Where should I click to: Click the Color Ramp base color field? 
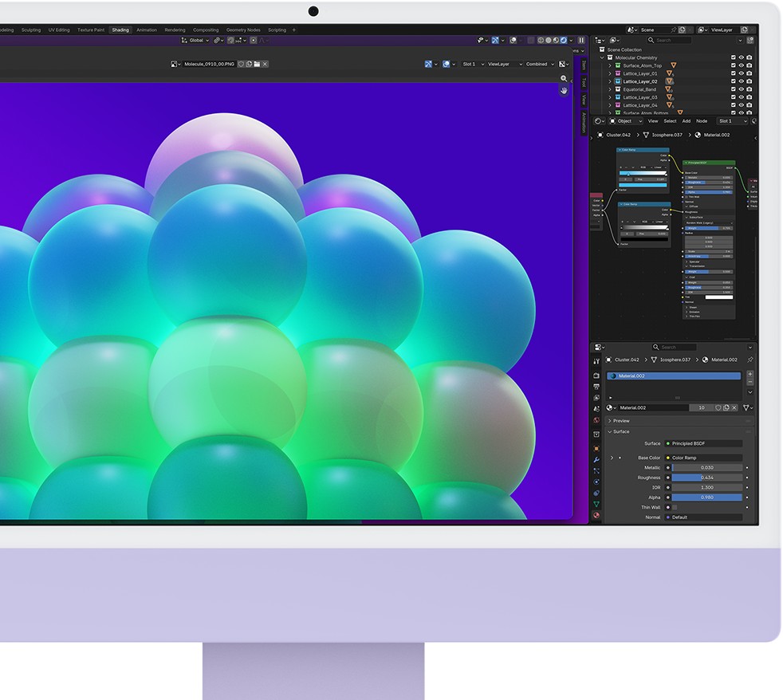[x=704, y=458]
